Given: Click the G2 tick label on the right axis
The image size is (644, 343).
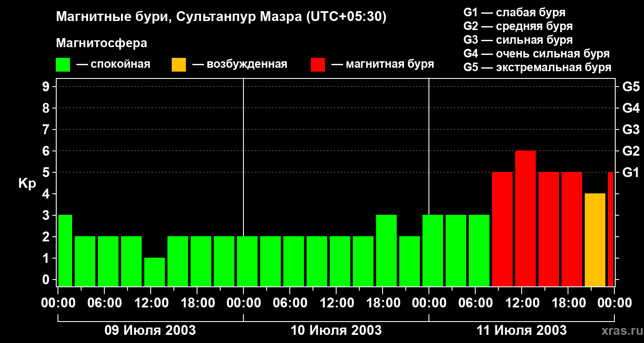Looking at the screenshot, I should coord(631,151).
